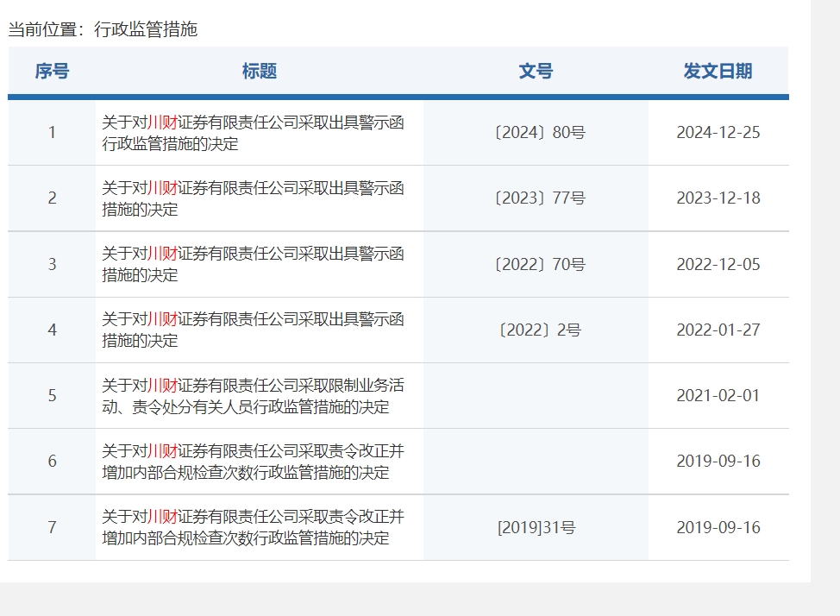Open the 限制业务活动 decision title in row 5
This screenshot has width=840, height=616.
click(x=253, y=396)
